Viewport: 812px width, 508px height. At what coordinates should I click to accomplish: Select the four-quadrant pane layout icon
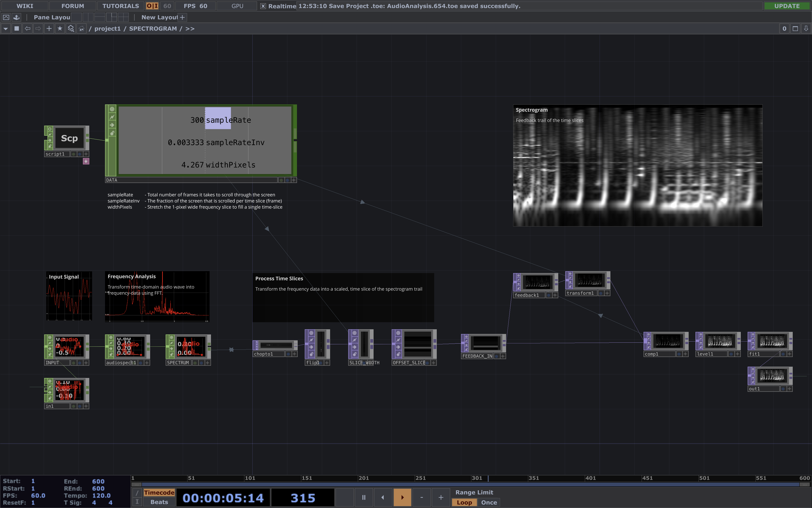coord(123,17)
